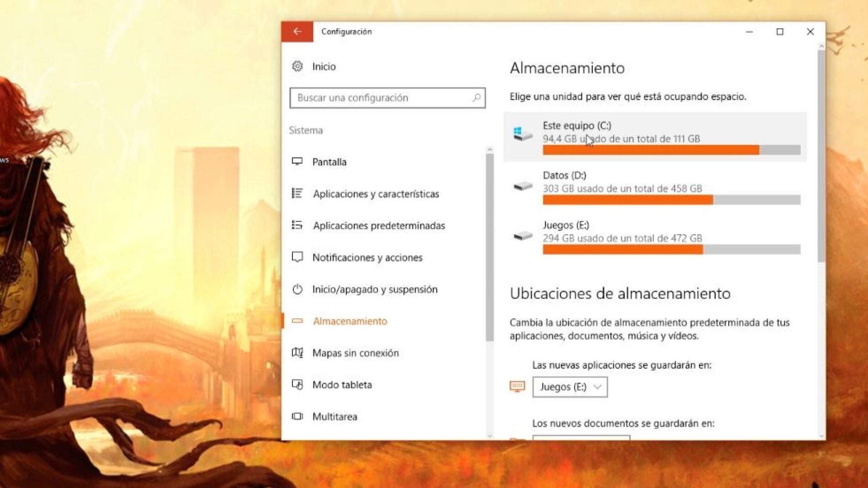This screenshot has height=488, width=868.
Task: Click the Este equipo (C:) usage bar
Action: pyautogui.click(x=671, y=150)
